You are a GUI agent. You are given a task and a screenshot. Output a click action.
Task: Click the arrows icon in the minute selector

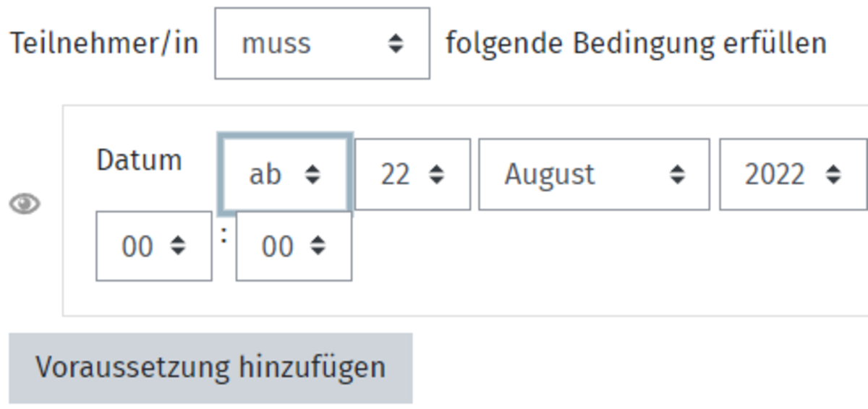click(x=318, y=246)
